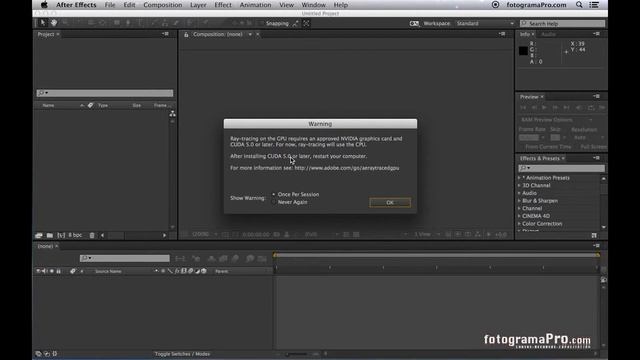Toggle the video eye column in Timeline

[x=38, y=271]
